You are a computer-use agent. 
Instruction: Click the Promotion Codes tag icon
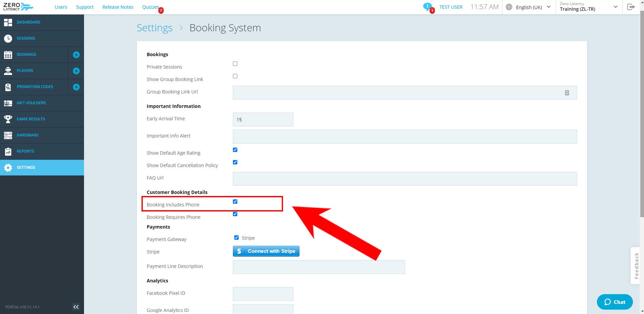pos(8,87)
